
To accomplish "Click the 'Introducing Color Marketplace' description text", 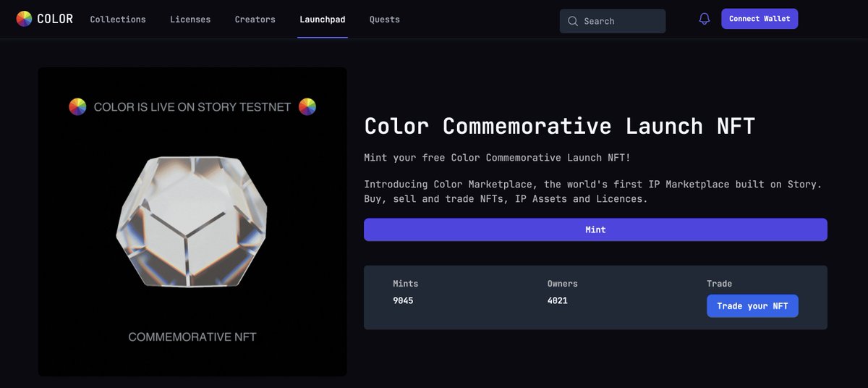I will 593,191.
